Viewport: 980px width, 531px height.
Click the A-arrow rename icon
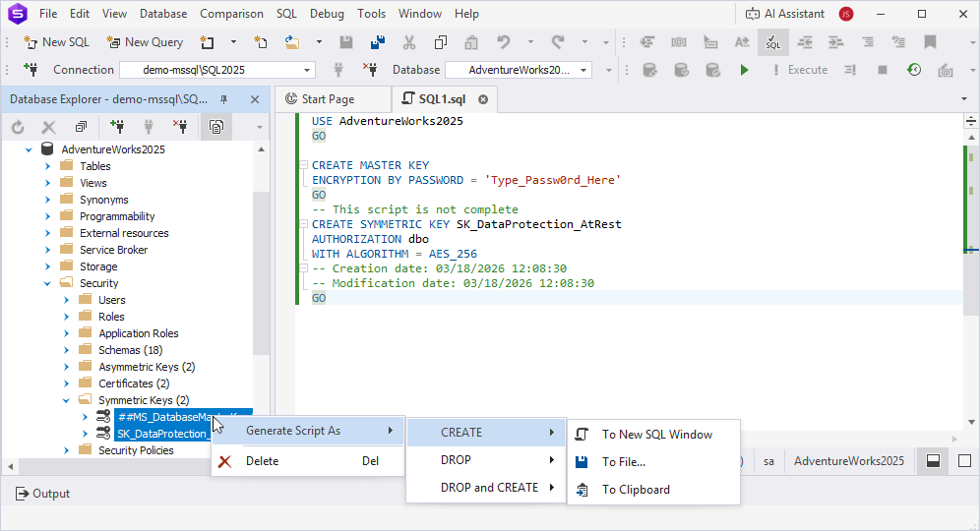(742, 42)
